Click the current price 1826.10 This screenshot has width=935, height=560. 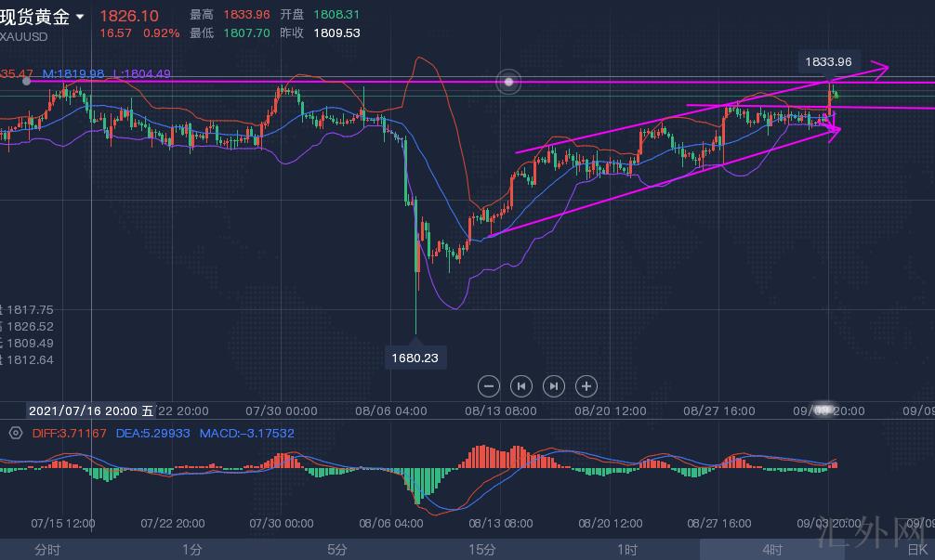(128, 16)
